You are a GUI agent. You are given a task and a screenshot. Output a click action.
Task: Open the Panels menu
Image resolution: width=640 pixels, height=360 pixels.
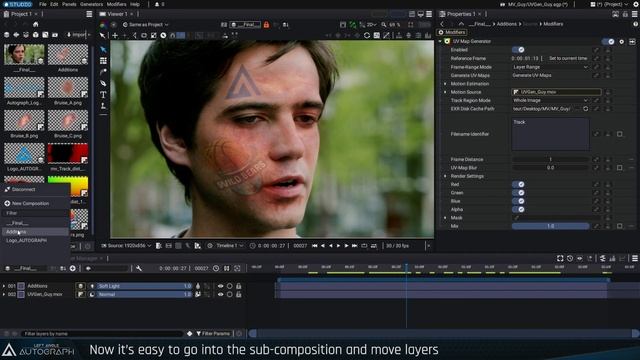(69, 4)
